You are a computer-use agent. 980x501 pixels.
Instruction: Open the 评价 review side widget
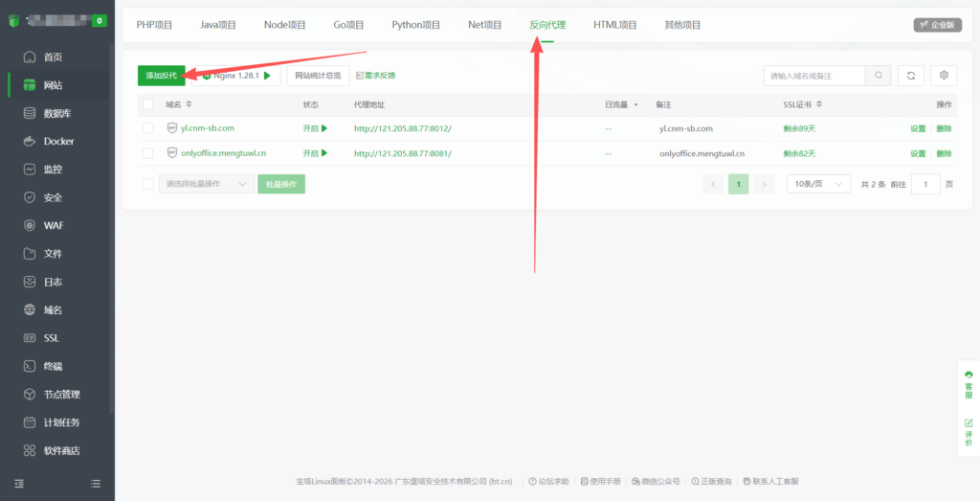point(969,432)
